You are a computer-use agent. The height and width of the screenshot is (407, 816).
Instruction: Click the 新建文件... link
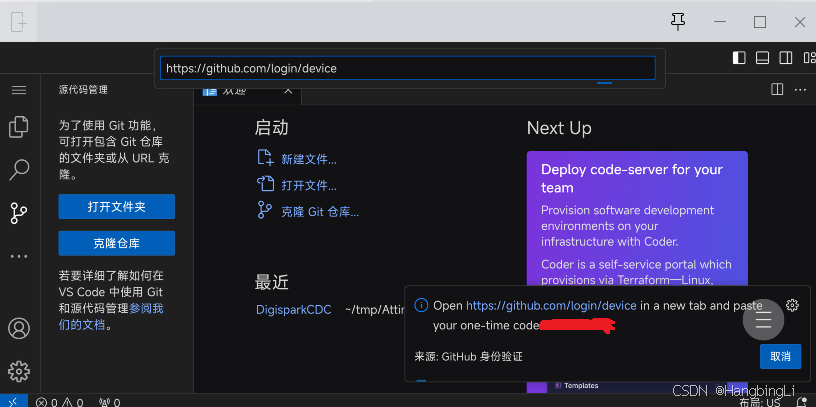point(309,159)
